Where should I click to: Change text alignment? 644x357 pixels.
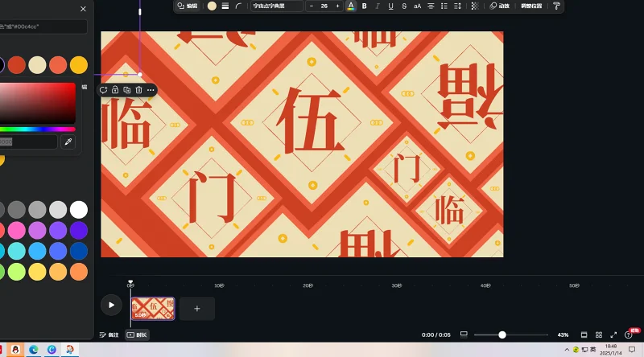(x=431, y=6)
